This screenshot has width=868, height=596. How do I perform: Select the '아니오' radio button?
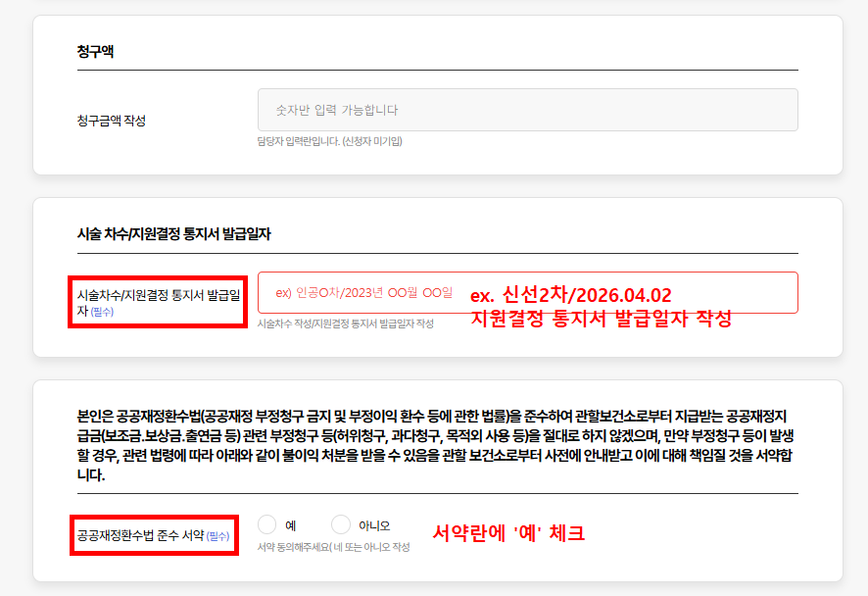(x=341, y=524)
